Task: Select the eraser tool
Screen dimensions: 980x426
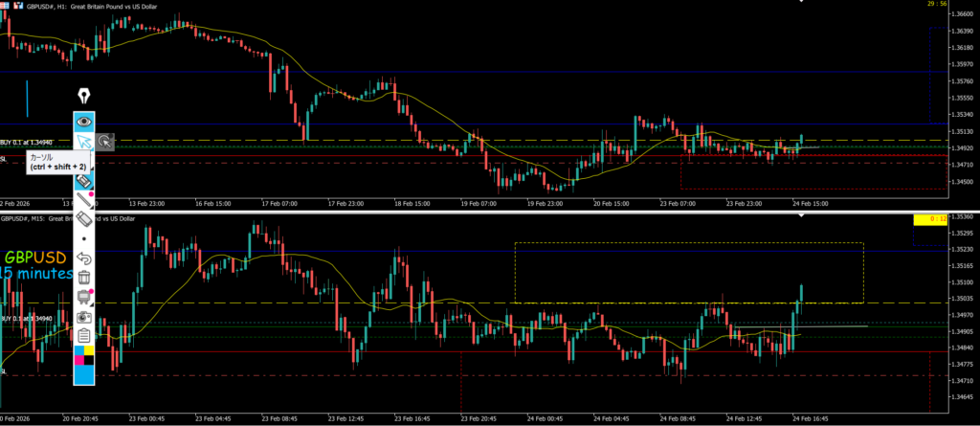Action: click(84, 219)
